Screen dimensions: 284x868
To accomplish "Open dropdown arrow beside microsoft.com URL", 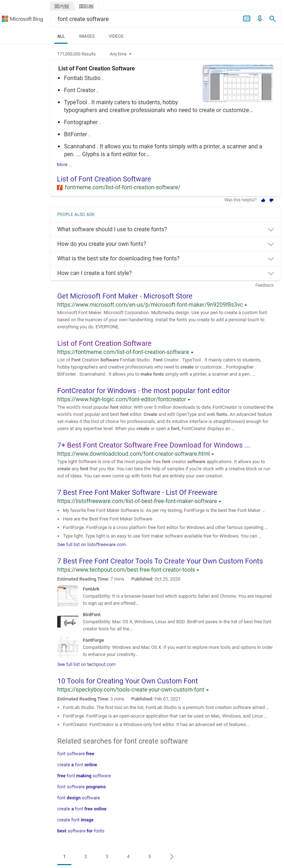I will coord(246,305).
